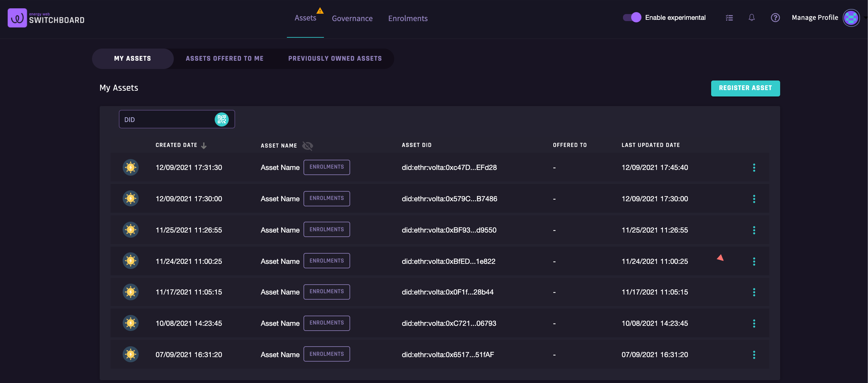Screen dimensions: 868x383
Task: Expand options for asset 0x6517...51fAF
Action: point(754,354)
